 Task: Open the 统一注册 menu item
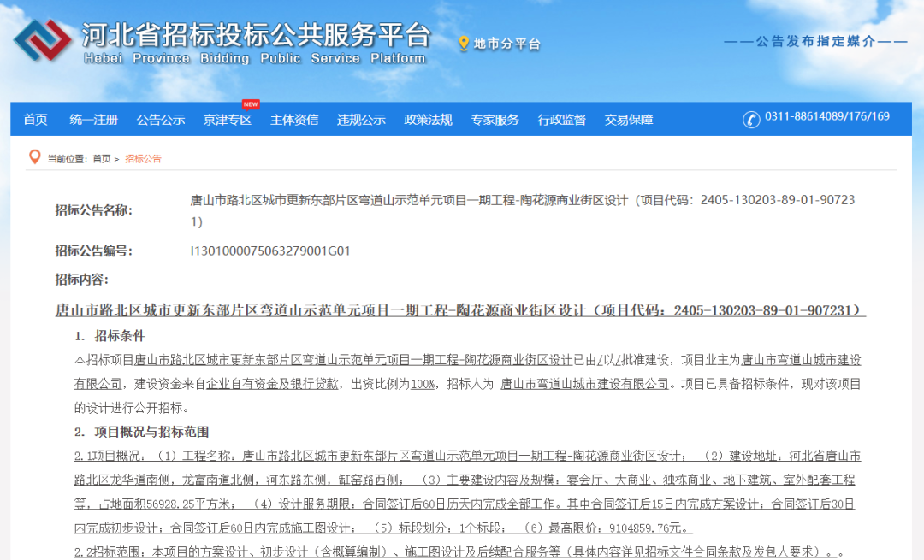click(93, 120)
